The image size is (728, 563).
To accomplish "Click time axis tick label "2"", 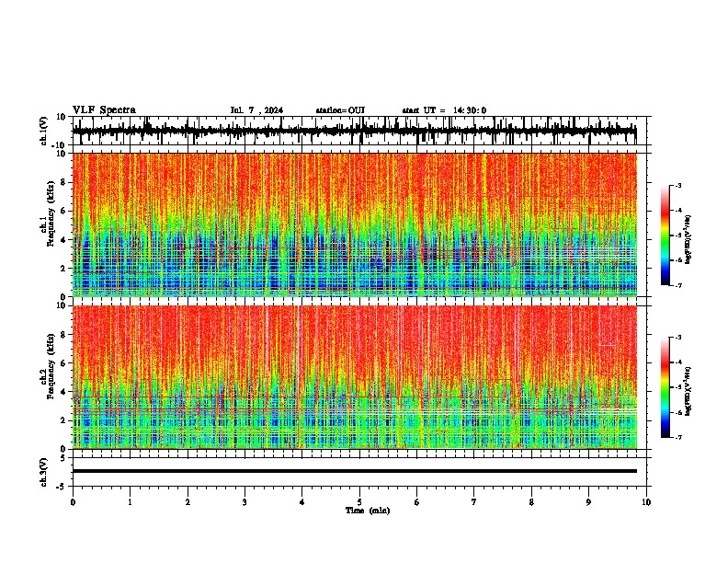I will coord(188,501).
